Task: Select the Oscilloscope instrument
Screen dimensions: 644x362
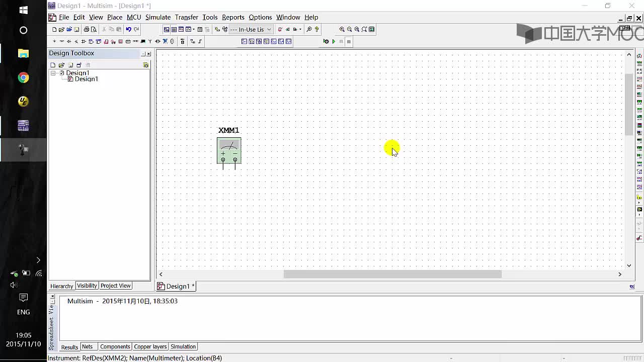Action: [x=639, y=78]
